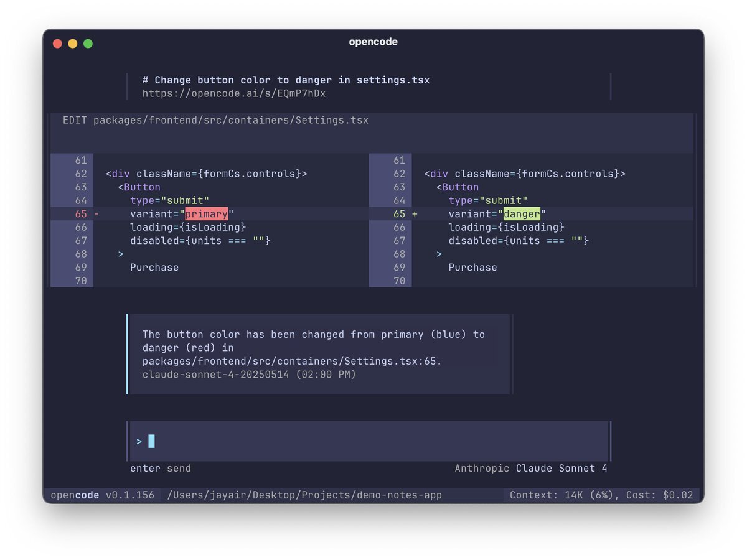The height and width of the screenshot is (560, 747).
Task: Click the yellow minimize window button
Action: pos(73,44)
